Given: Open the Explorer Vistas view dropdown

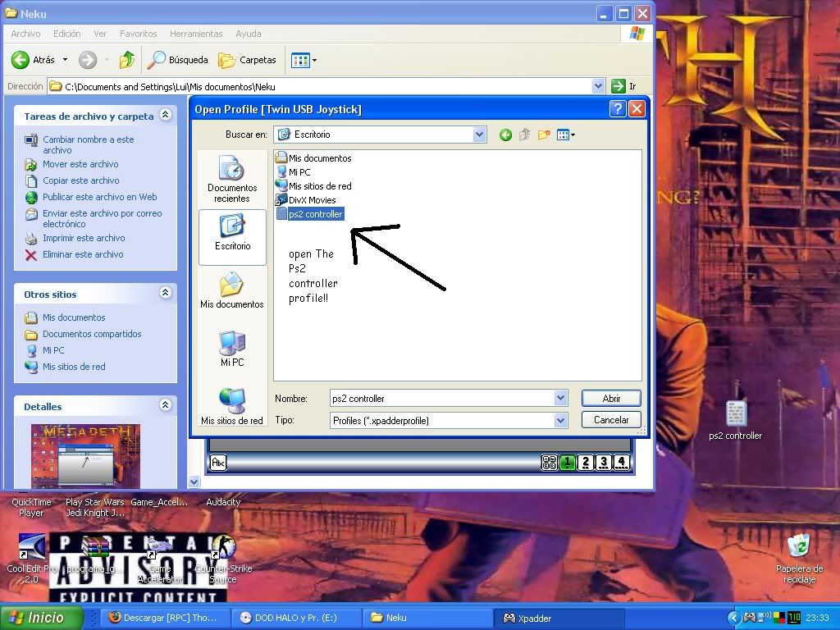Looking at the screenshot, I should pos(304,60).
